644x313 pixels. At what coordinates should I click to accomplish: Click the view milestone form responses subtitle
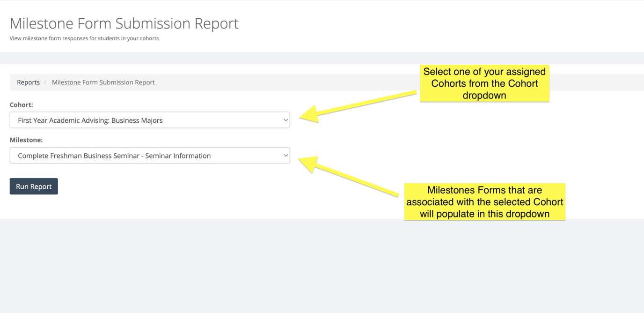click(84, 38)
